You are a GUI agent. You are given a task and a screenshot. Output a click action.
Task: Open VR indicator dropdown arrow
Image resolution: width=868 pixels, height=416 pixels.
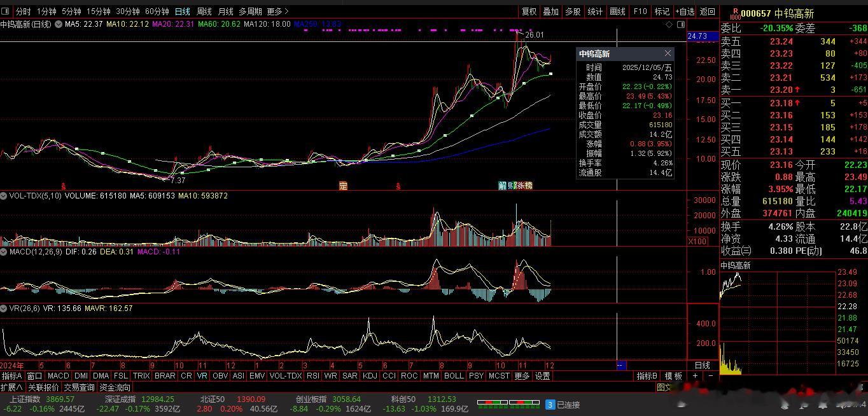pyautogui.click(x=4, y=308)
